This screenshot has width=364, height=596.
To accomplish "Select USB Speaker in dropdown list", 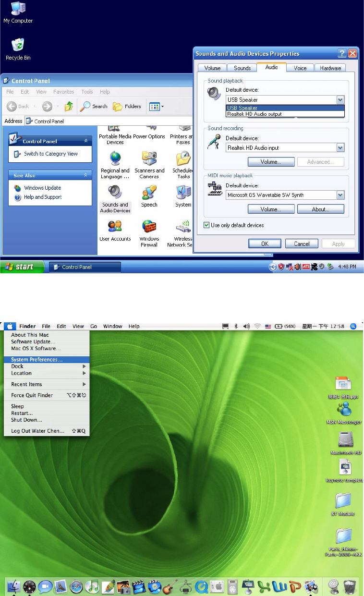I will 285,108.
